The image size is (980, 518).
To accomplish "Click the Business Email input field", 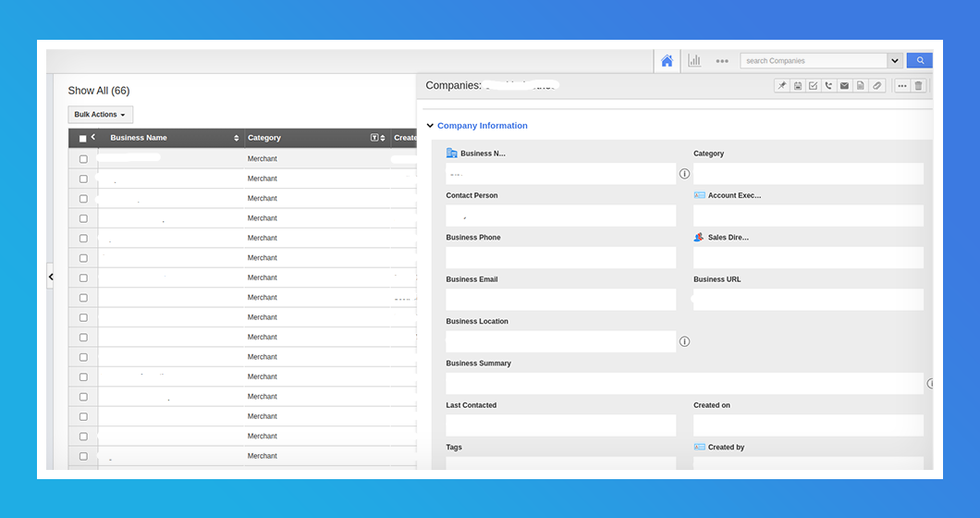I will pyautogui.click(x=560, y=300).
